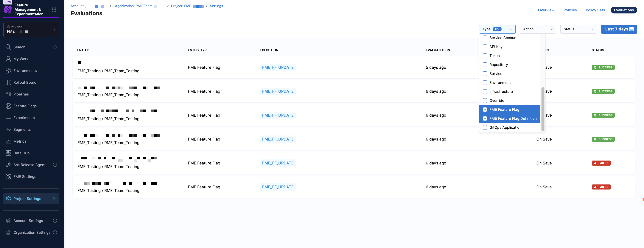Check the GitOps Application checkbox
The width and height of the screenshot is (644, 248).
click(x=485, y=127)
